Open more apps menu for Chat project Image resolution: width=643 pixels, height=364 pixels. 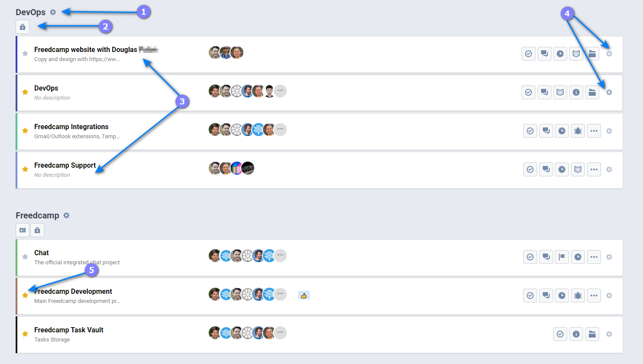click(594, 257)
